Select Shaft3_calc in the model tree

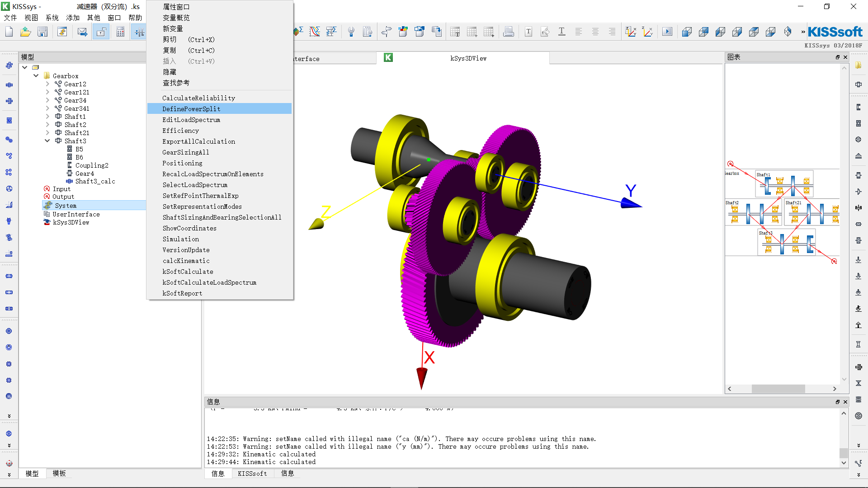95,181
